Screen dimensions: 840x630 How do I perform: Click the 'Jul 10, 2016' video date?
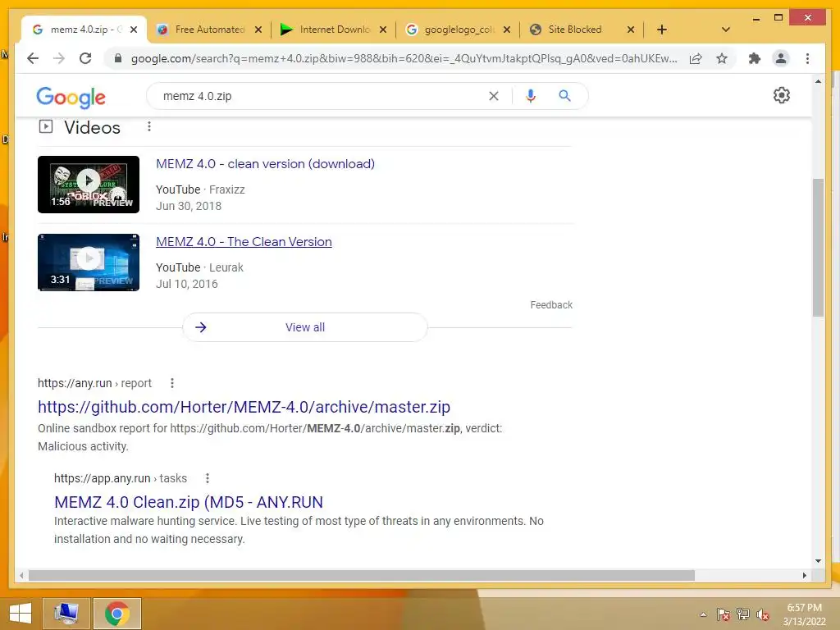[187, 284]
